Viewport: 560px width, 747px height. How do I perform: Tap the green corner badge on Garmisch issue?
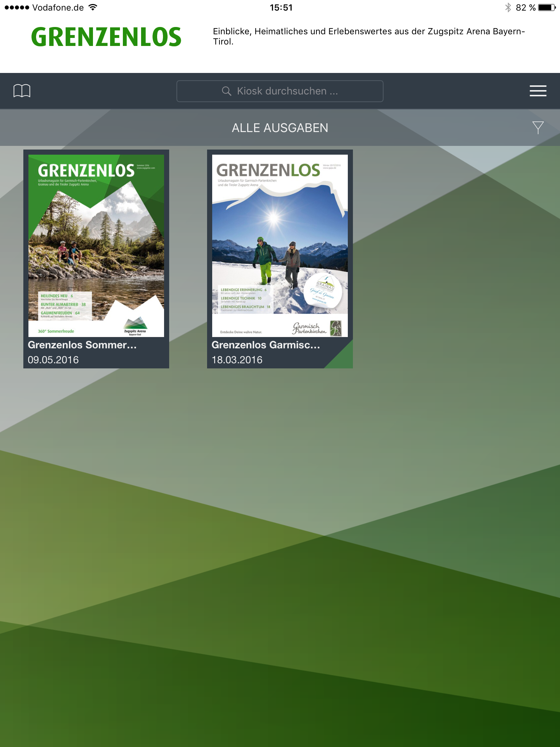coord(343,358)
